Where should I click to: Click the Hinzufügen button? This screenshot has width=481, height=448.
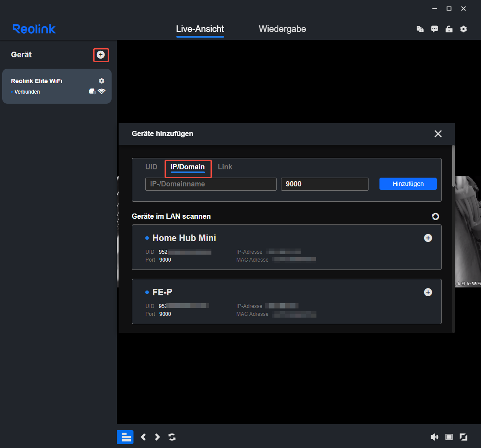(x=408, y=184)
